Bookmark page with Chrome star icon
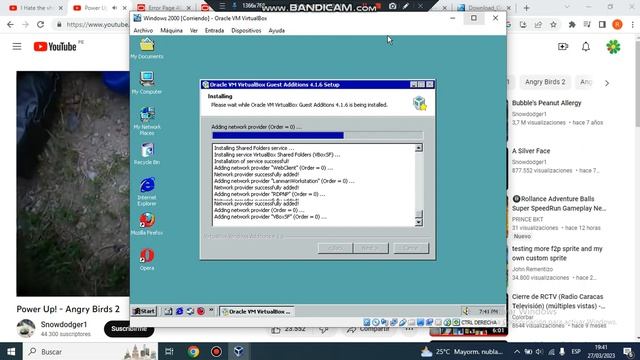 point(553,24)
